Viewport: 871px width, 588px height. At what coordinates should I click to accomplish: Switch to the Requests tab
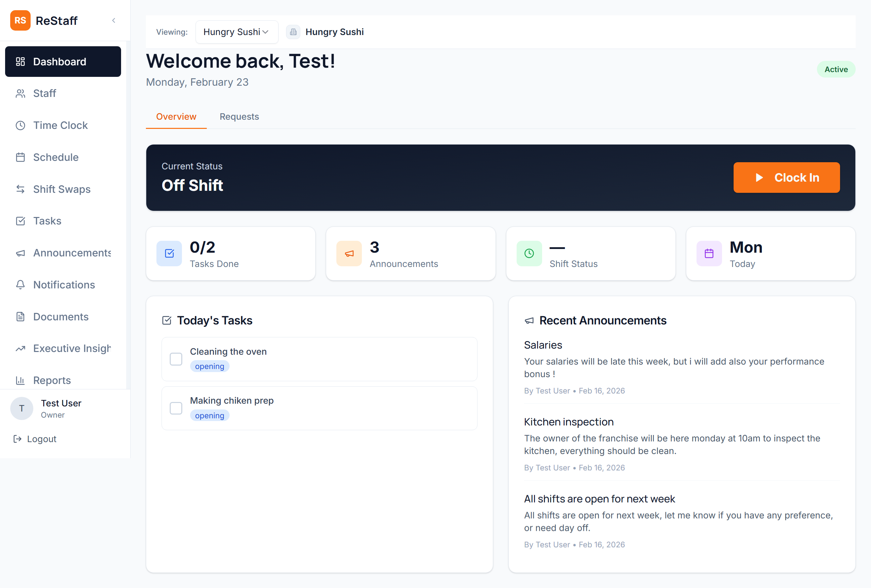[x=239, y=117]
